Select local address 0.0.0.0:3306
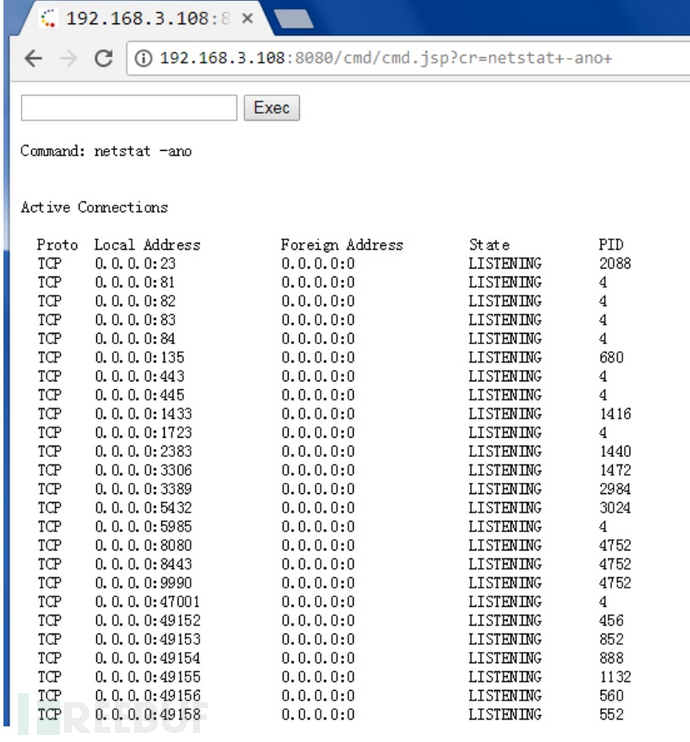This screenshot has width=690, height=742. tap(143, 470)
